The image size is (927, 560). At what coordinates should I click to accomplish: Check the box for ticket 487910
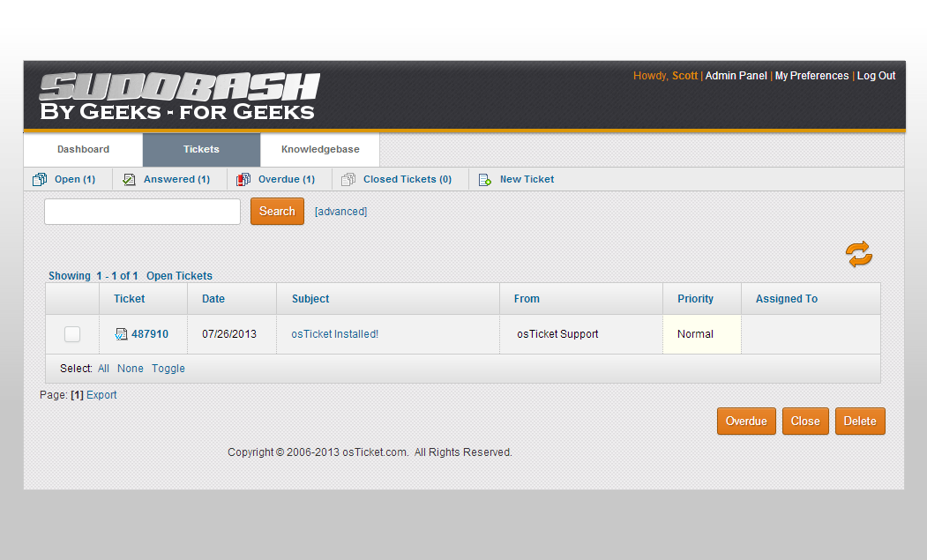tap(72, 334)
